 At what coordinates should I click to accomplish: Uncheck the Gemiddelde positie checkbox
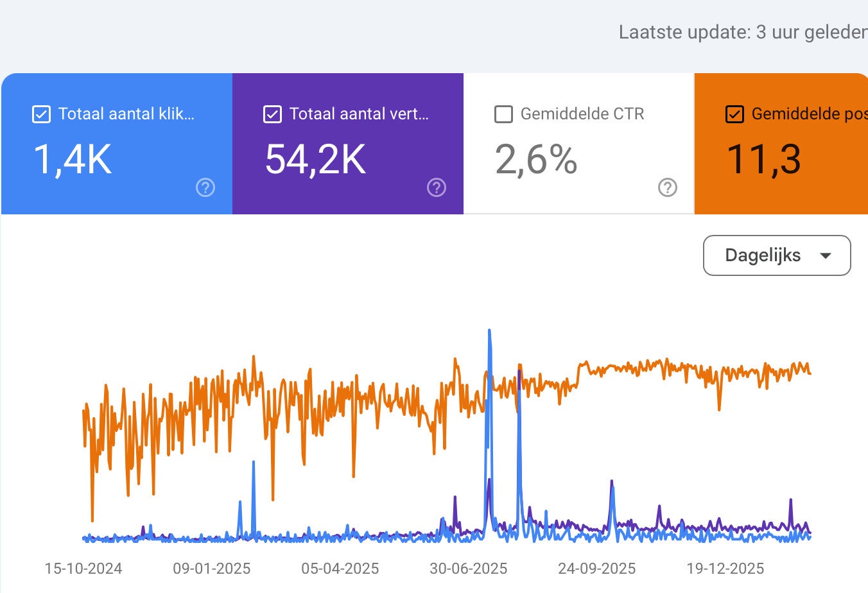(x=734, y=114)
